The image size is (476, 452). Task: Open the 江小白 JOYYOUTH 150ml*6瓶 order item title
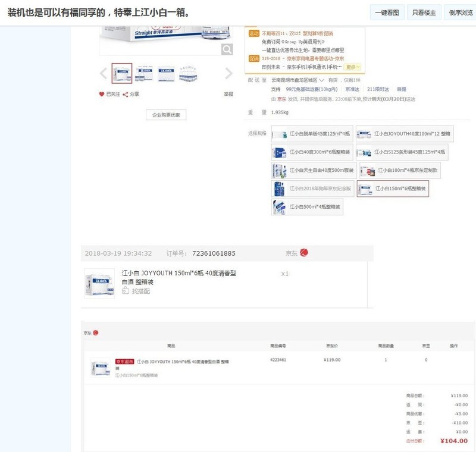tap(179, 277)
